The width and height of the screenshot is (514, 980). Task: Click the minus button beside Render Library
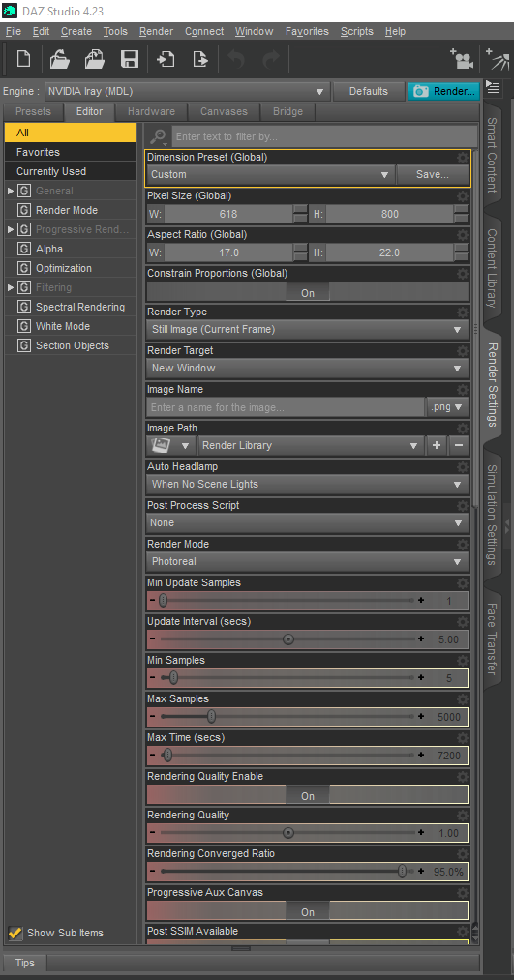[x=459, y=446]
